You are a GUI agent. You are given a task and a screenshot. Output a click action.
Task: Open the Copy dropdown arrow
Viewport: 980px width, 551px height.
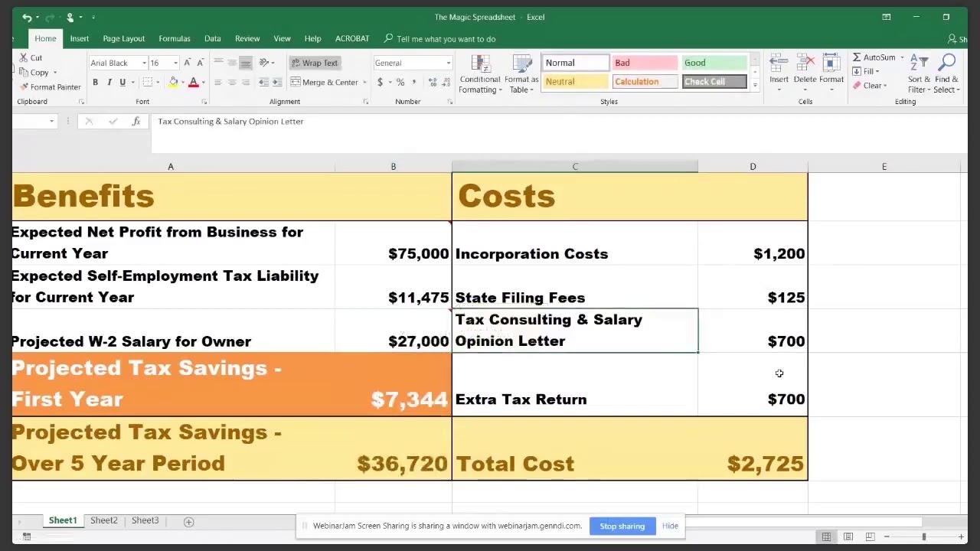pyautogui.click(x=54, y=73)
